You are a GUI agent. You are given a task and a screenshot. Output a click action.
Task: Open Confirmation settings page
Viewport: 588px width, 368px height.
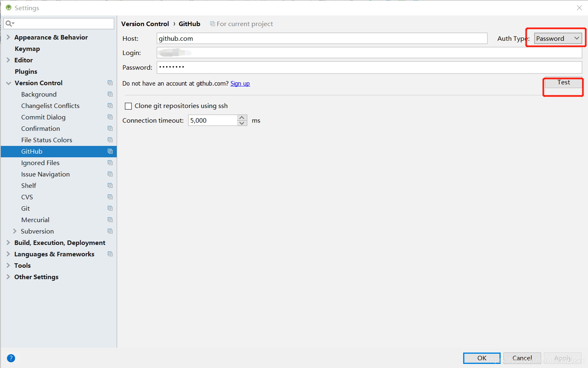coord(40,128)
